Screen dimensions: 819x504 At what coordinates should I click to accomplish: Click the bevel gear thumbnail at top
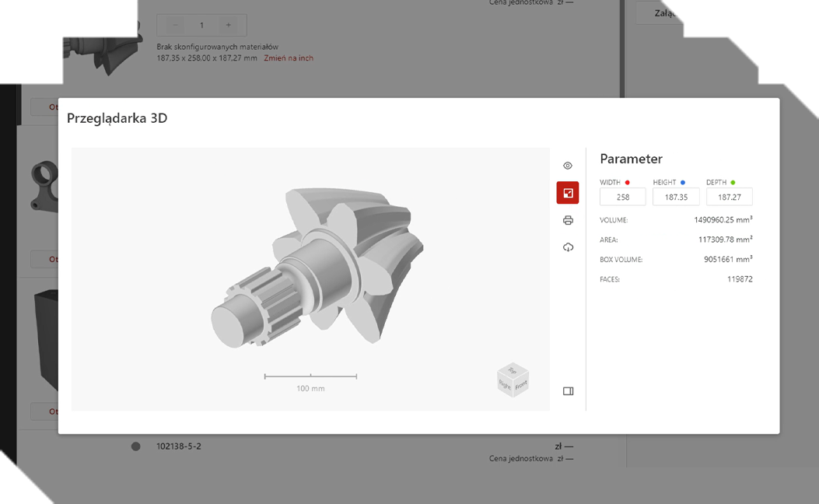[x=86, y=39]
